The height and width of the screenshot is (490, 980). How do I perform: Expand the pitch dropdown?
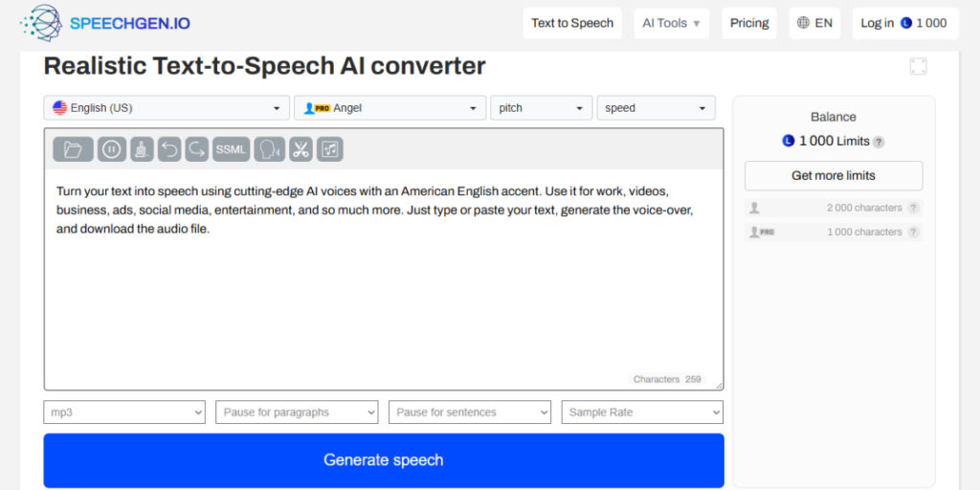[542, 107]
